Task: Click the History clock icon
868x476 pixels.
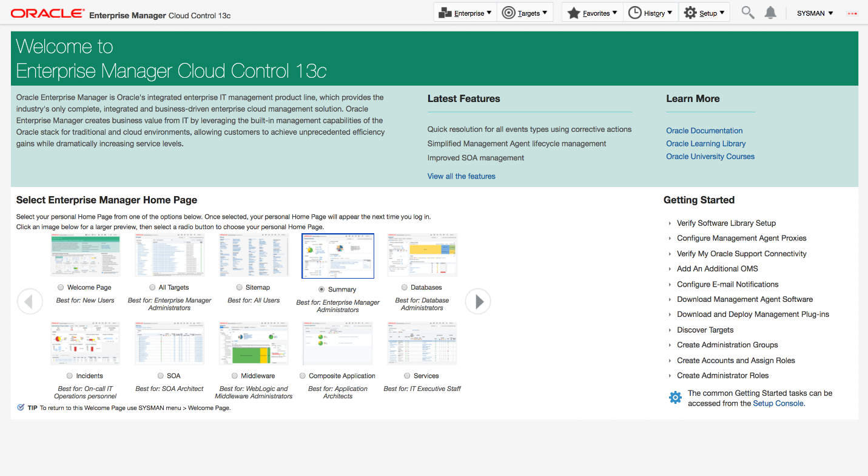Action: (634, 13)
